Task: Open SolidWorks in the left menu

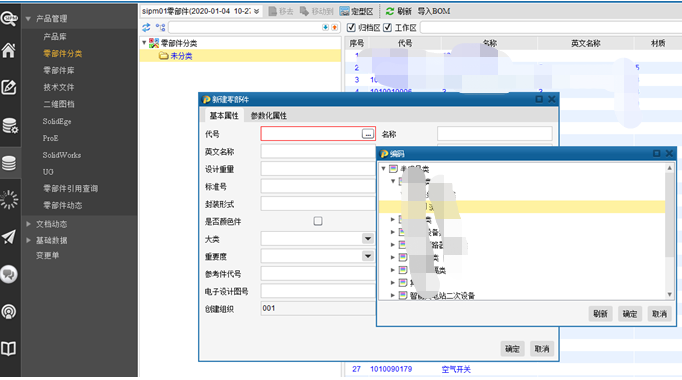Action: point(62,155)
